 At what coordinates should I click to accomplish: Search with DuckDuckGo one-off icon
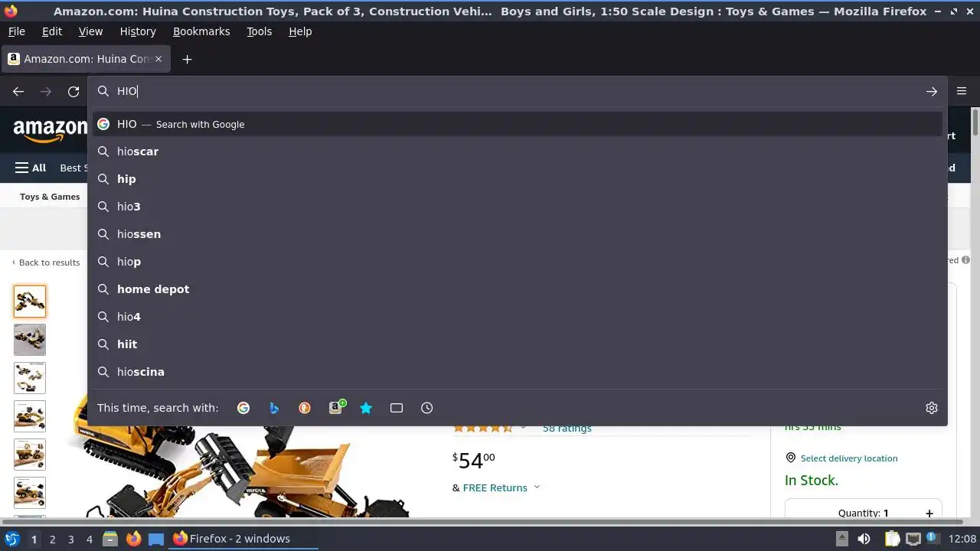point(305,408)
